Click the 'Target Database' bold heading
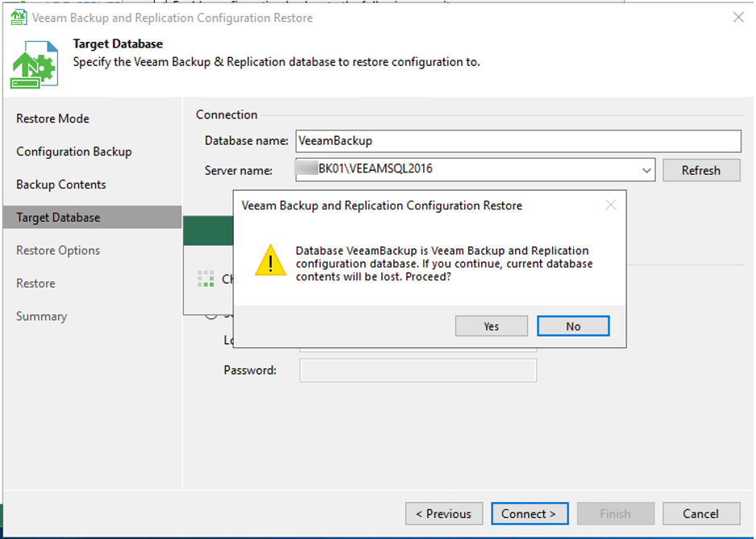This screenshot has height=539, width=756. [118, 44]
